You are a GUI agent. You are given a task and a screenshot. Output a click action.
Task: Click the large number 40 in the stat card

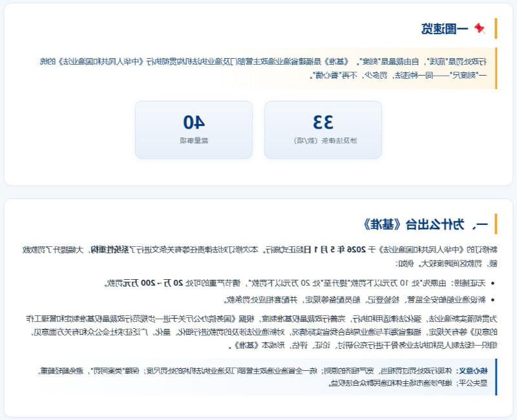194,122
